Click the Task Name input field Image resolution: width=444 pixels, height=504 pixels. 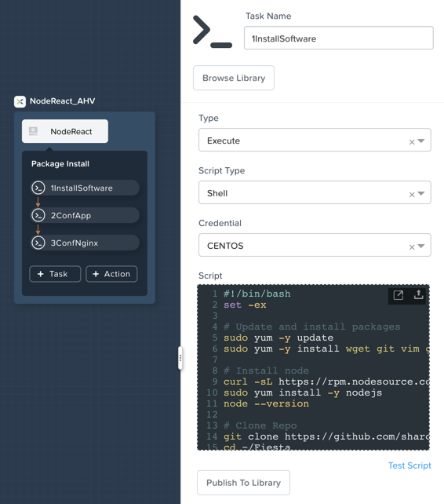339,38
